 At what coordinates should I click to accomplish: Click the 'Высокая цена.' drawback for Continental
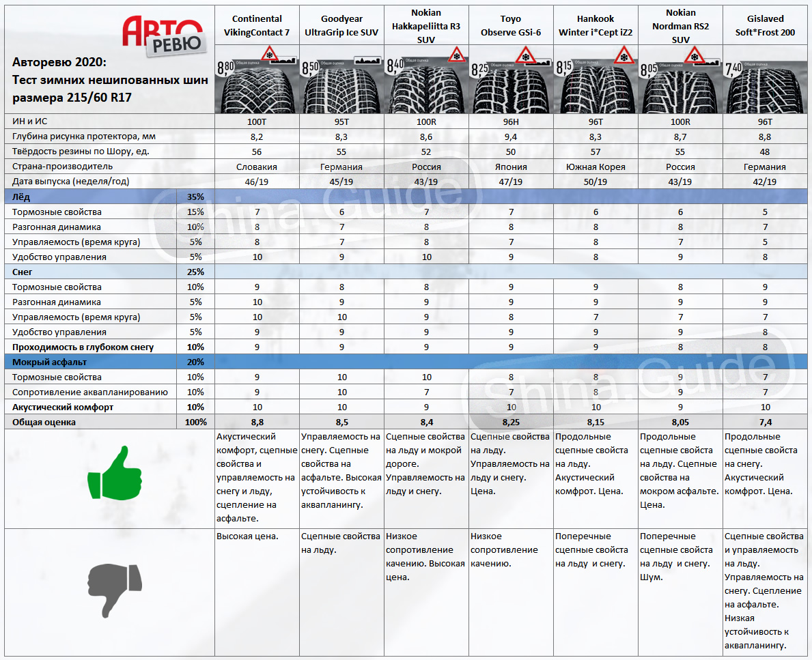[247, 536]
